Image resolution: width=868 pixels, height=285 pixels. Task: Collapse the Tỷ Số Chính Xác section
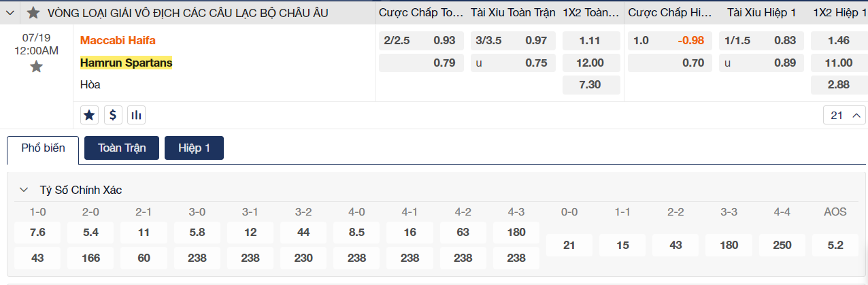pyautogui.click(x=24, y=190)
